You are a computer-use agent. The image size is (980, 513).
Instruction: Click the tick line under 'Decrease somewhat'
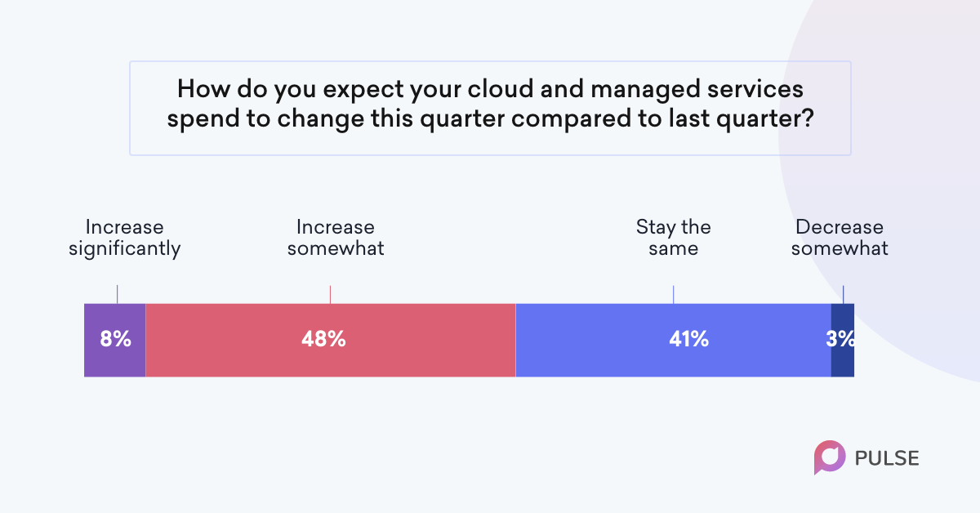coord(843,294)
